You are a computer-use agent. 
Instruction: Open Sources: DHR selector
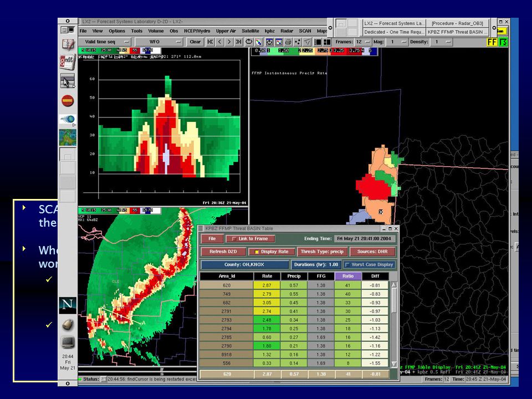(372, 252)
